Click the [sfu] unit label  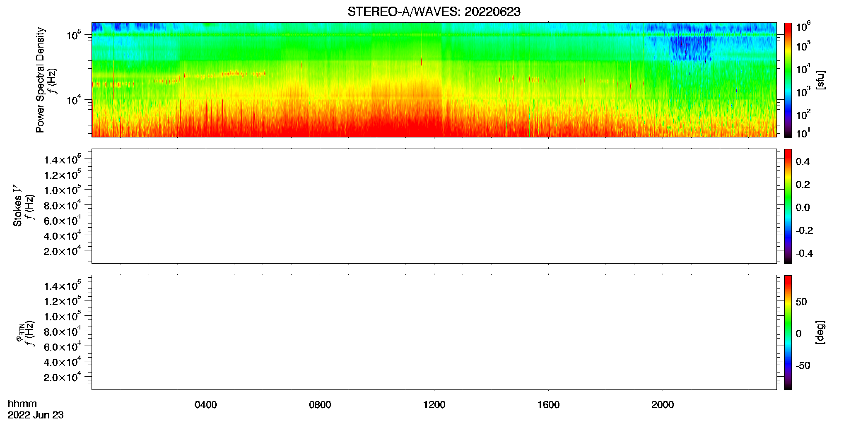point(820,80)
